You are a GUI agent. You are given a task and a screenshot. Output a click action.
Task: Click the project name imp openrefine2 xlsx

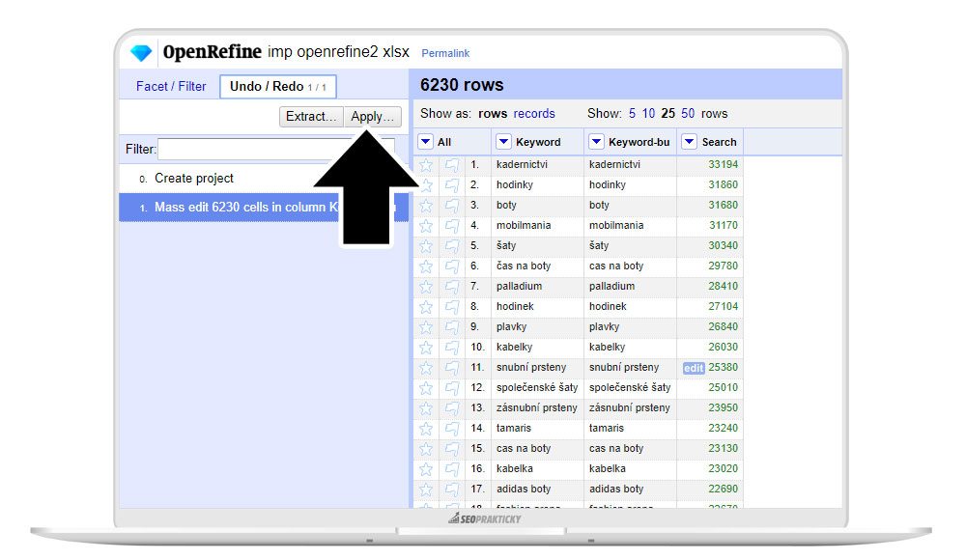point(338,52)
